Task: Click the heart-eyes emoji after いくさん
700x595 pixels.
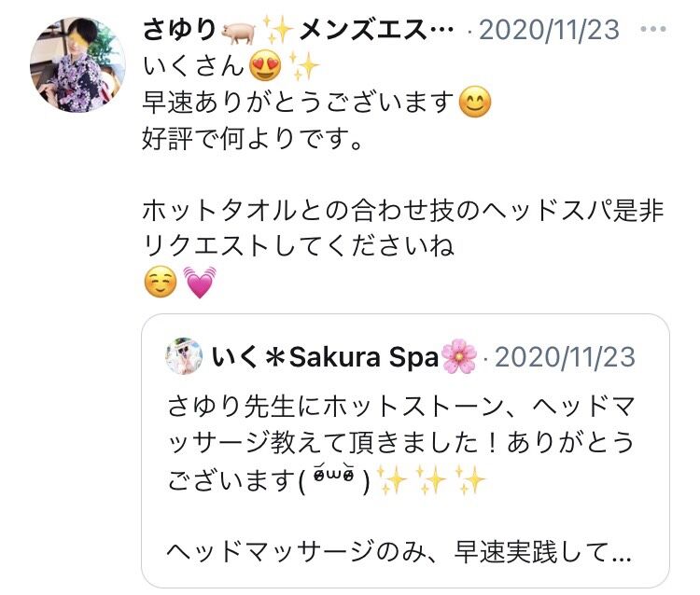Action: pos(266,65)
